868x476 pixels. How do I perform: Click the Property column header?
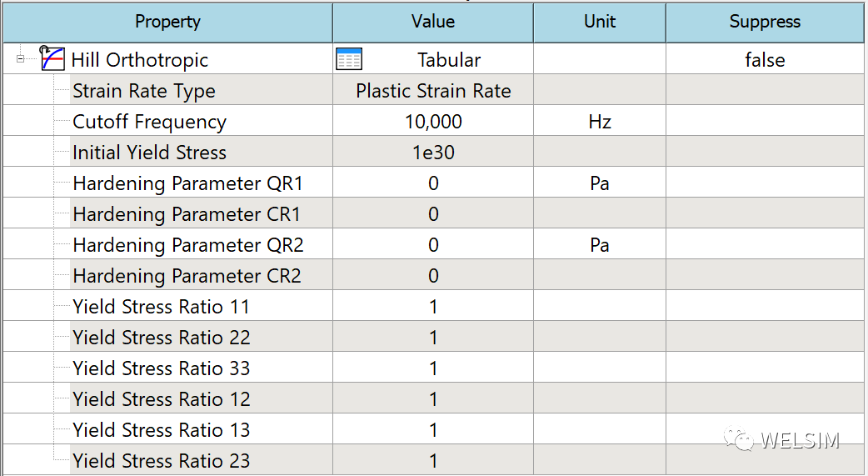pos(167,22)
